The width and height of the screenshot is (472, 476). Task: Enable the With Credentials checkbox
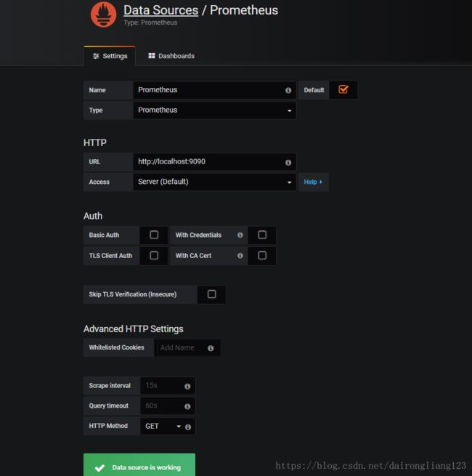click(262, 235)
